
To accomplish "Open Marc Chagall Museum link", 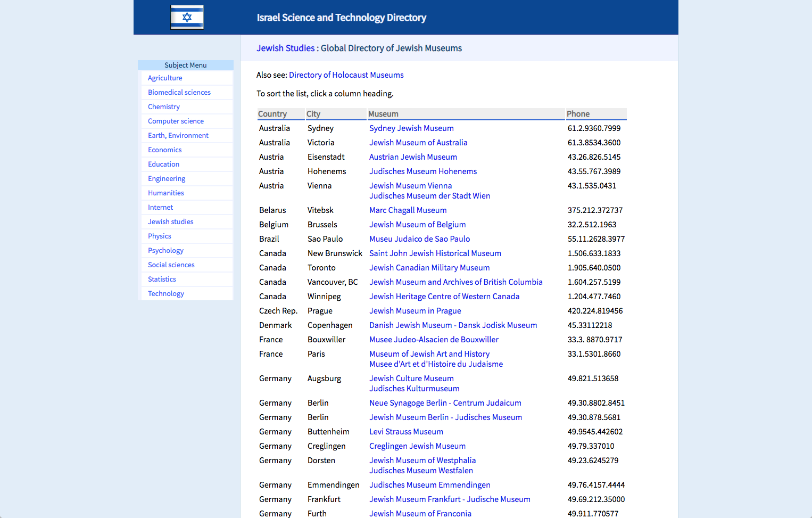I will [x=408, y=210].
